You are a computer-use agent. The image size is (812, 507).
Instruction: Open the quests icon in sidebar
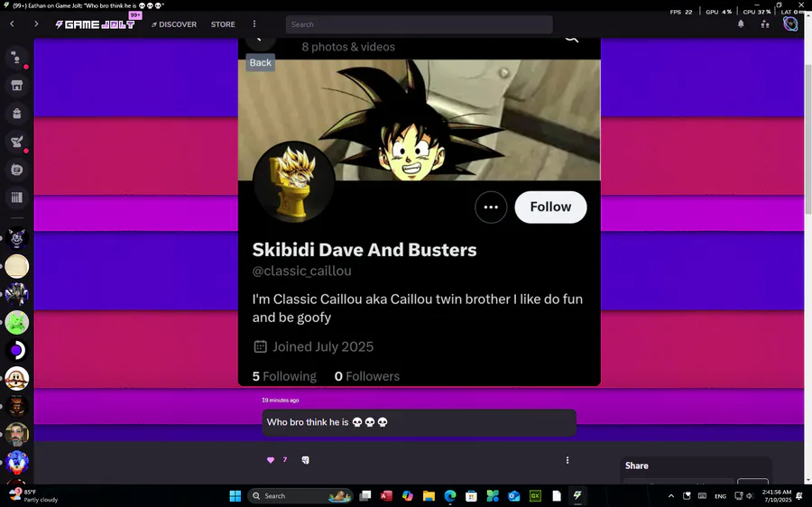pos(16,142)
